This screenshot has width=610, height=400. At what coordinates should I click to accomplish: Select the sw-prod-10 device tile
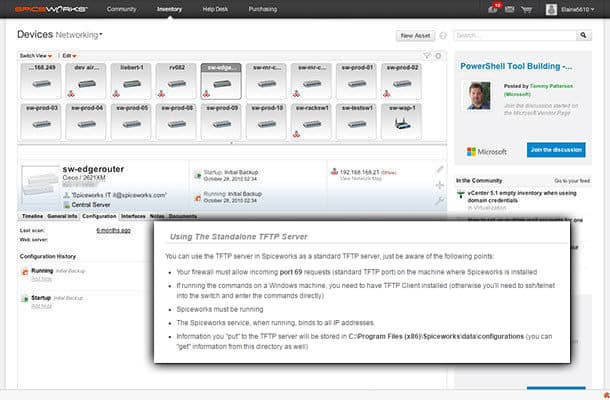tap(266, 121)
